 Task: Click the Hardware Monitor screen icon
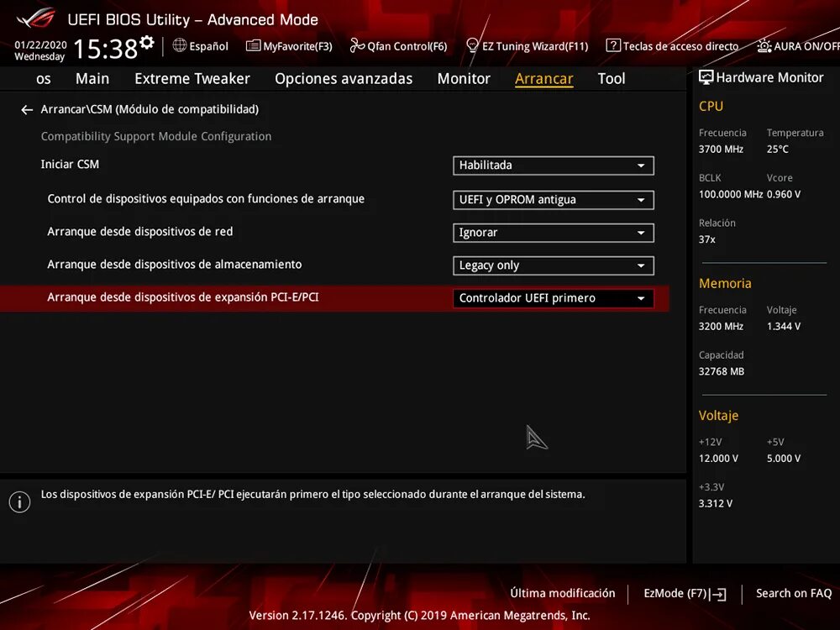click(706, 77)
